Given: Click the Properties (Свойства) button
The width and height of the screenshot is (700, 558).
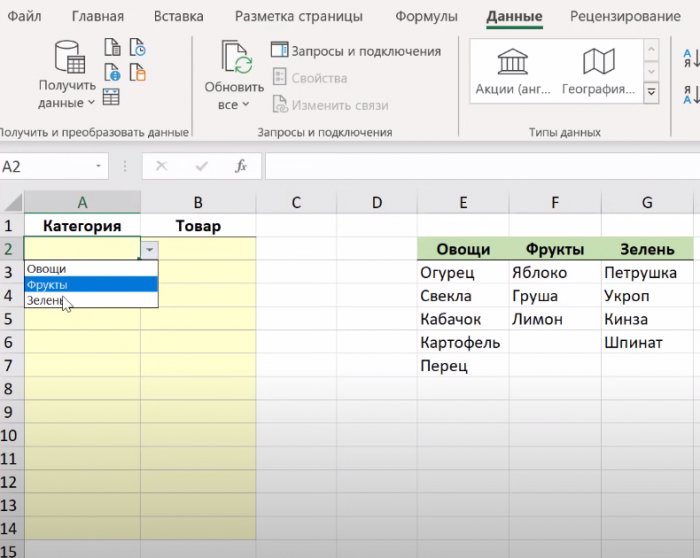Looking at the screenshot, I should (310, 78).
